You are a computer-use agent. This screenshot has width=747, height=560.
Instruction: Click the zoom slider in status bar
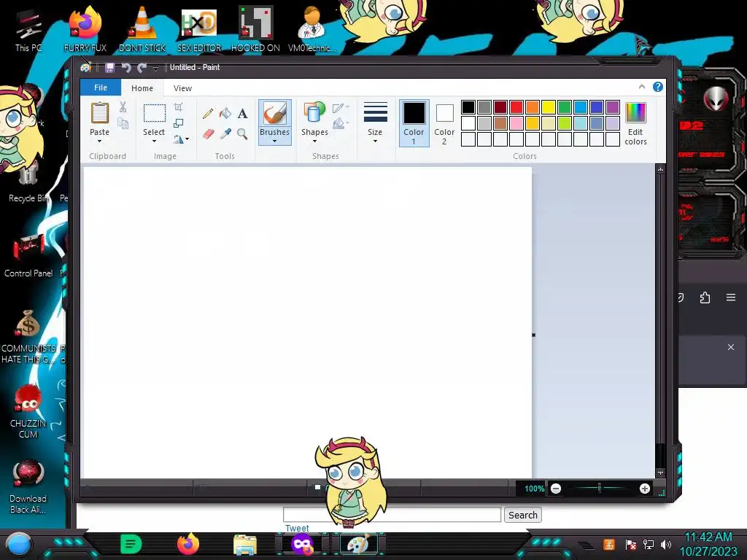pos(600,488)
